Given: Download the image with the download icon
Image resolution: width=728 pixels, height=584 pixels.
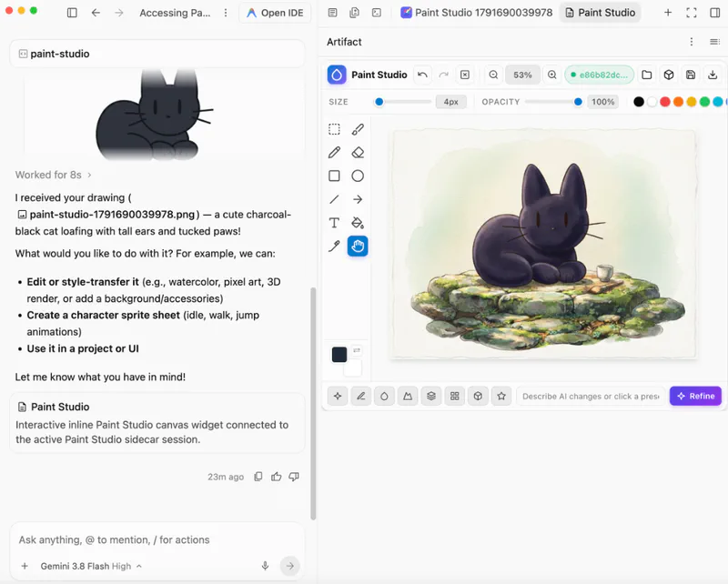Looking at the screenshot, I should tap(713, 75).
